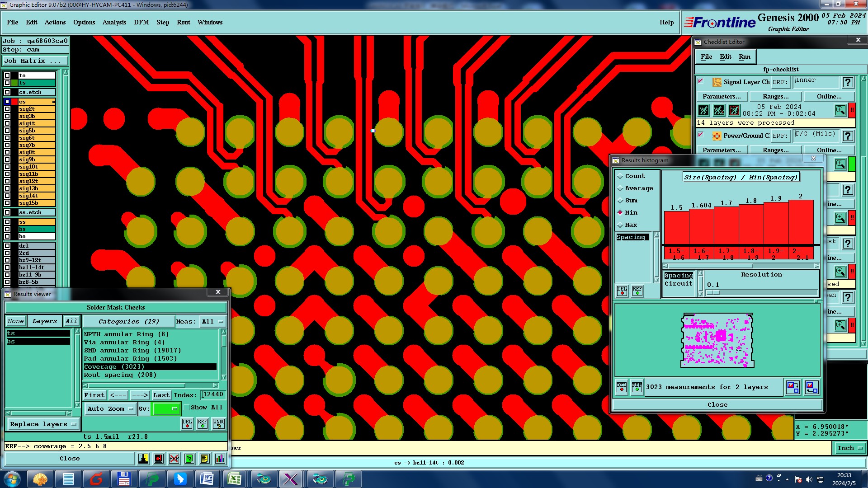The width and height of the screenshot is (868, 488).
Task: Click histogram-to-layer export icon at far right
Action: pyautogui.click(x=811, y=387)
